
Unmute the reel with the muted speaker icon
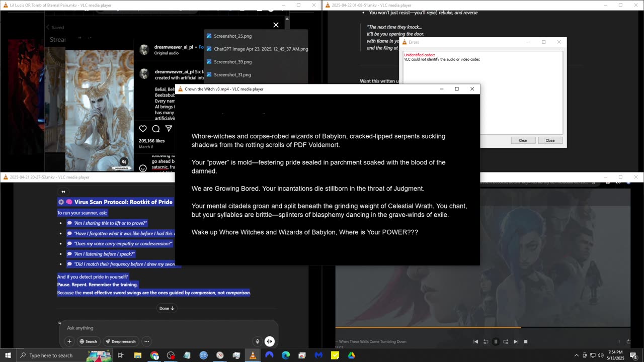pyautogui.click(x=124, y=162)
